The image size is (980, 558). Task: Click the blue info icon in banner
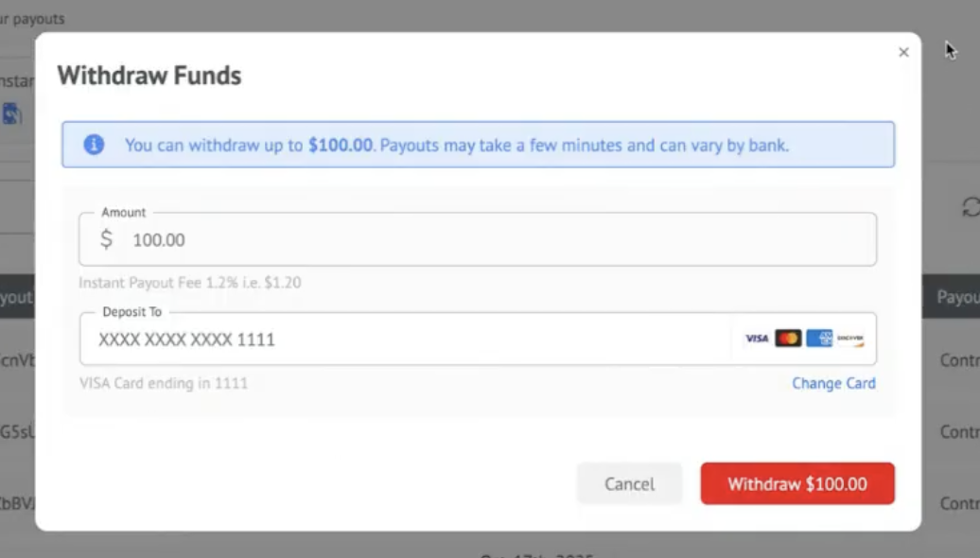coord(94,145)
